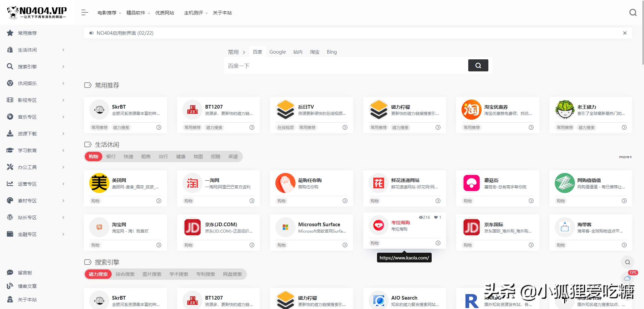The height and width of the screenshot is (309, 644).
Task: Switch to the 银行 tab
Action: [x=111, y=157]
